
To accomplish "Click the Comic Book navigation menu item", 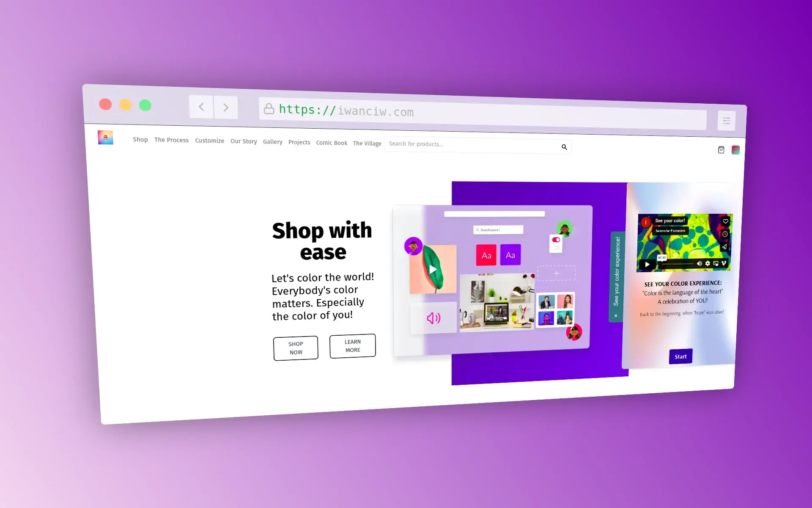I will (x=332, y=144).
